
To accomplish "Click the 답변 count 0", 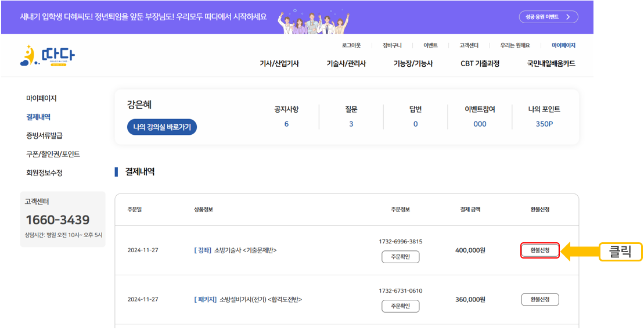I will coord(416,124).
